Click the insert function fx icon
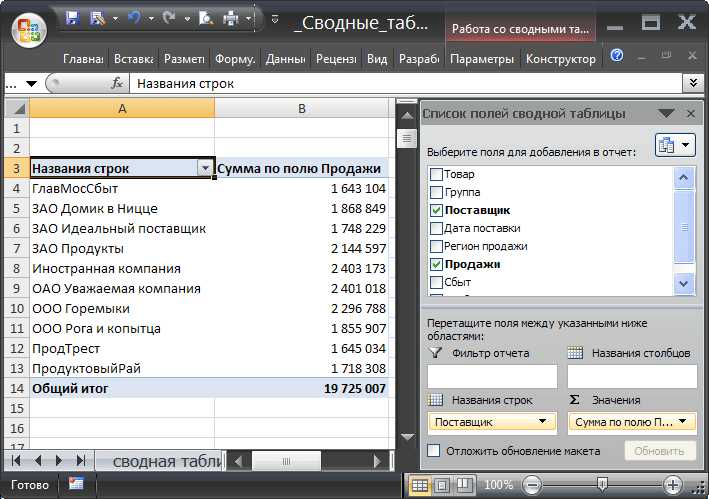The image size is (709, 499). pos(117,83)
